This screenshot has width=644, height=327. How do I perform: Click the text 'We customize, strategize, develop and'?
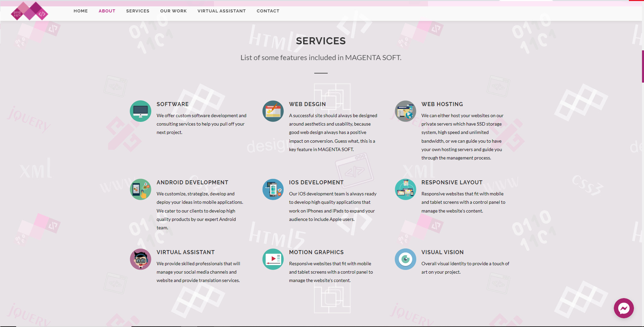(x=196, y=194)
